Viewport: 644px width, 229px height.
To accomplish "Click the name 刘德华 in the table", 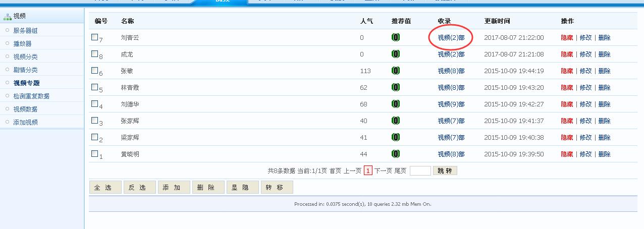I will (130, 104).
